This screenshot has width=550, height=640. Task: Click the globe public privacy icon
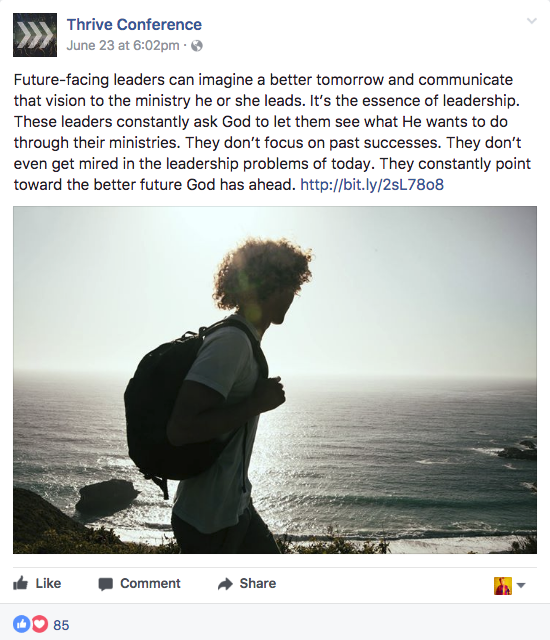click(197, 46)
